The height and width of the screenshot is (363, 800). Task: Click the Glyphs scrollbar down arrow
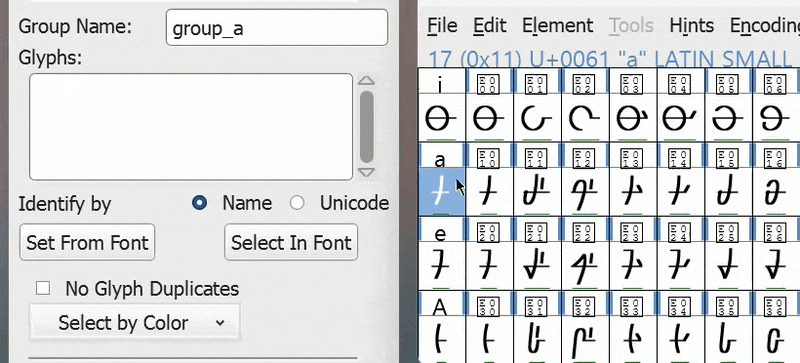[x=366, y=173]
